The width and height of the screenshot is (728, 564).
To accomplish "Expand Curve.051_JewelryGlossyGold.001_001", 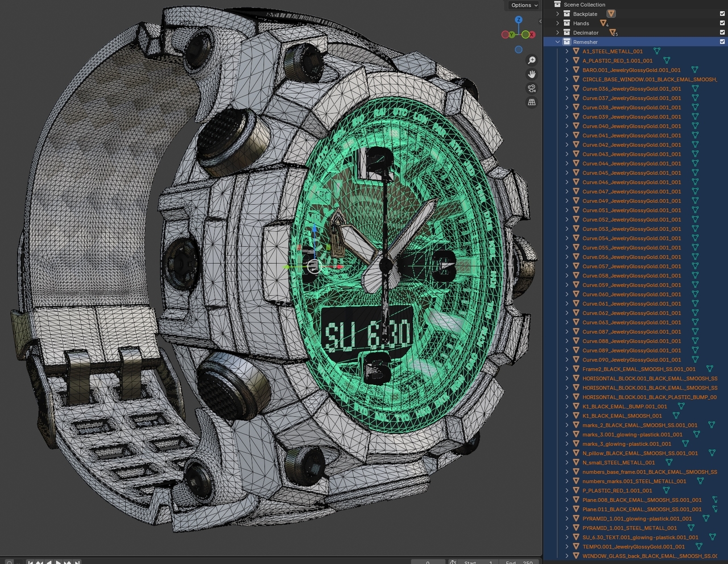I will pyautogui.click(x=567, y=210).
